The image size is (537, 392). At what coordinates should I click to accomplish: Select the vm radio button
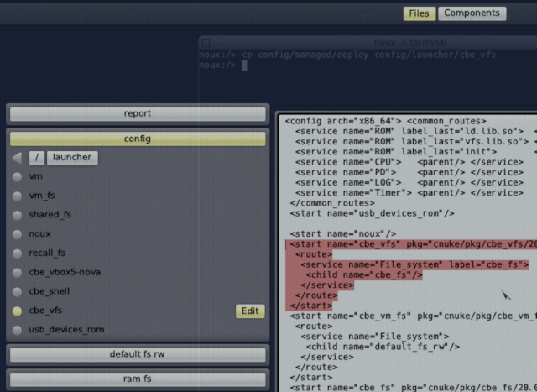click(x=17, y=177)
